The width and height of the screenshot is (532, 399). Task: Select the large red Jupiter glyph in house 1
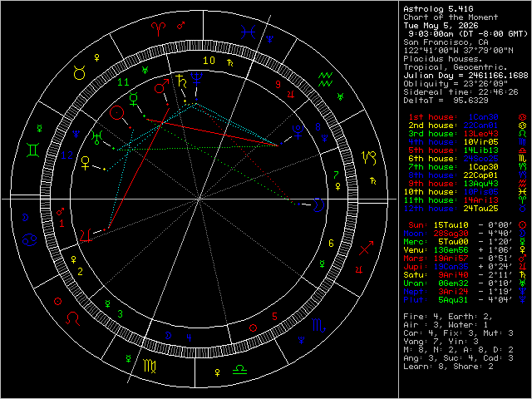point(86,235)
